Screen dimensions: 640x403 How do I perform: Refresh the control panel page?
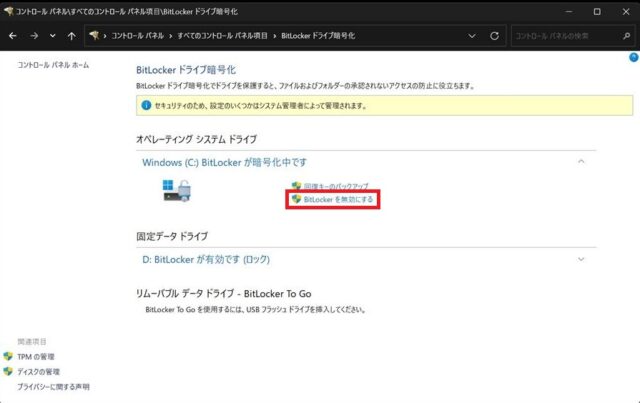[494, 36]
